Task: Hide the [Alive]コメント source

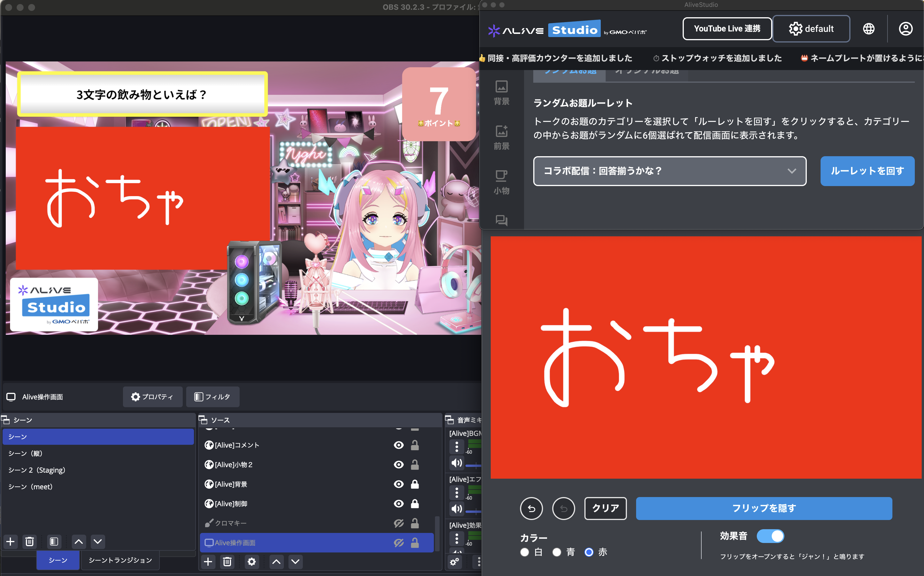Action: [399, 445]
